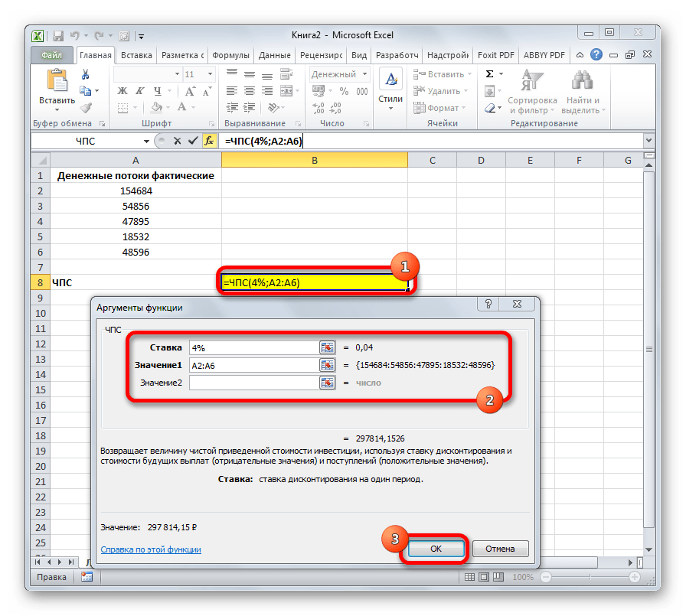Open Справка по этой функции link
686x616 pixels.
pos(151,549)
